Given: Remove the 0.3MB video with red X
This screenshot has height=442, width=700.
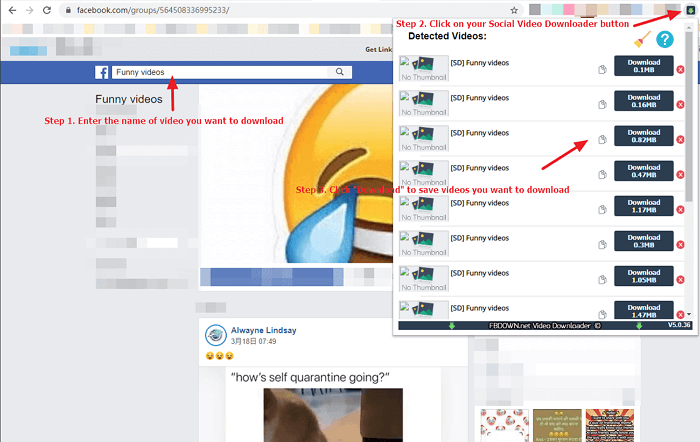Looking at the screenshot, I should click(680, 245).
